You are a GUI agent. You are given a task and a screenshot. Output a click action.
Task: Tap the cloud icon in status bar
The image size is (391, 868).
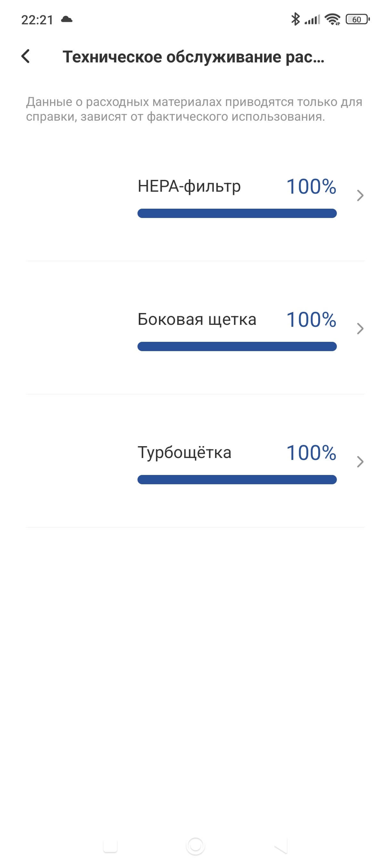point(67,19)
